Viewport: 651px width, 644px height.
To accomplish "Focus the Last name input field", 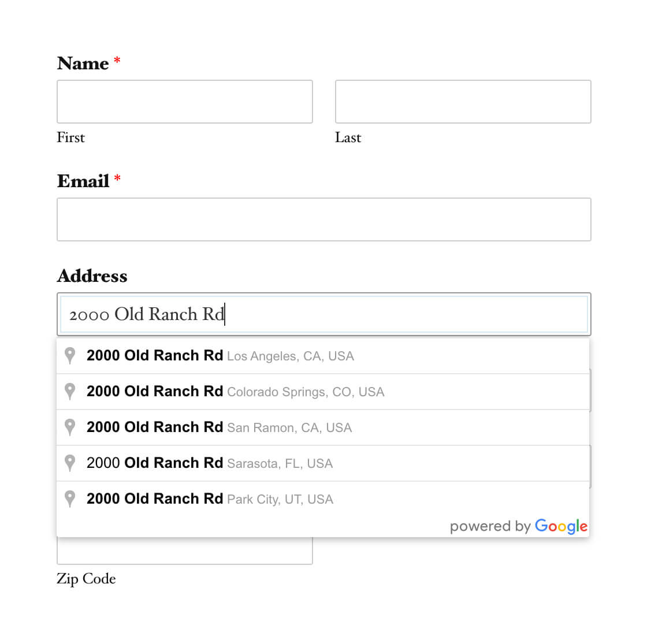I will pos(463,102).
